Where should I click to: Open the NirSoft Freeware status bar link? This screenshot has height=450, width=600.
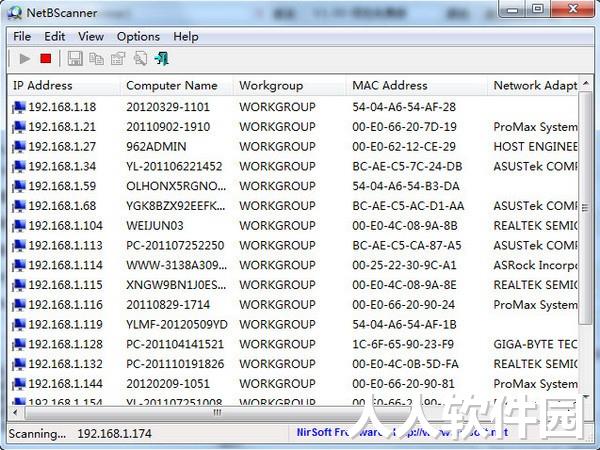point(403,433)
